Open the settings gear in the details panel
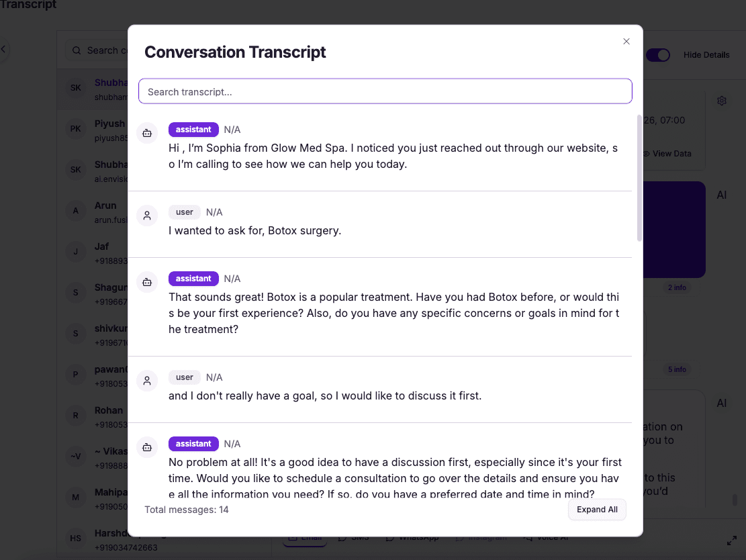 click(722, 100)
